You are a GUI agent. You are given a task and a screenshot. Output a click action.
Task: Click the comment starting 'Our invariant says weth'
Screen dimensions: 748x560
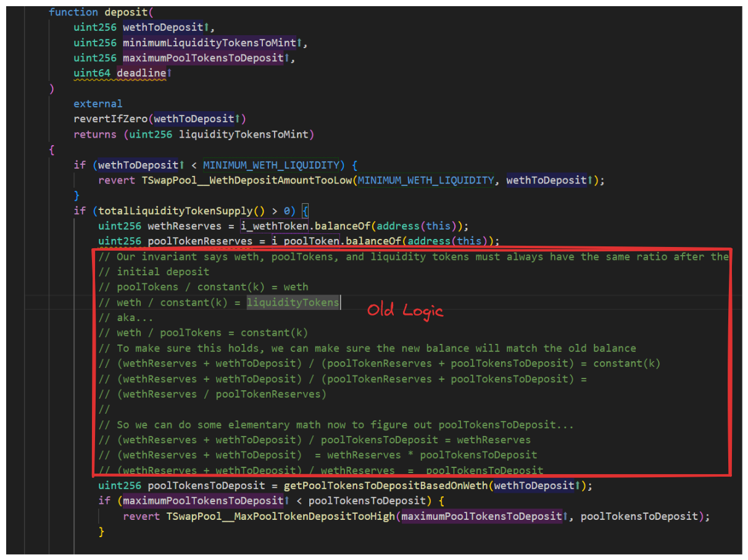[413, 256]
